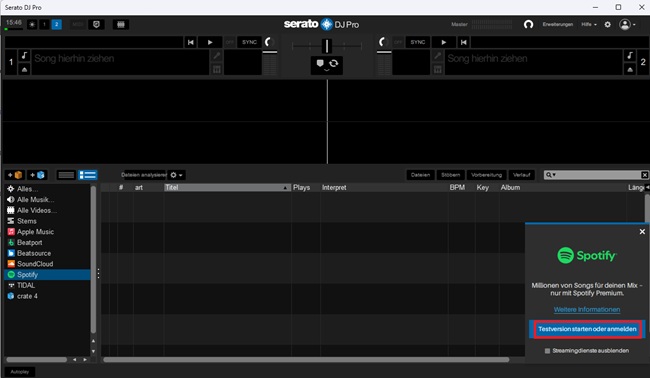Open the analysis settings gear dropdown
Viewport: 650px width, 378px height.
pos(176,175)
